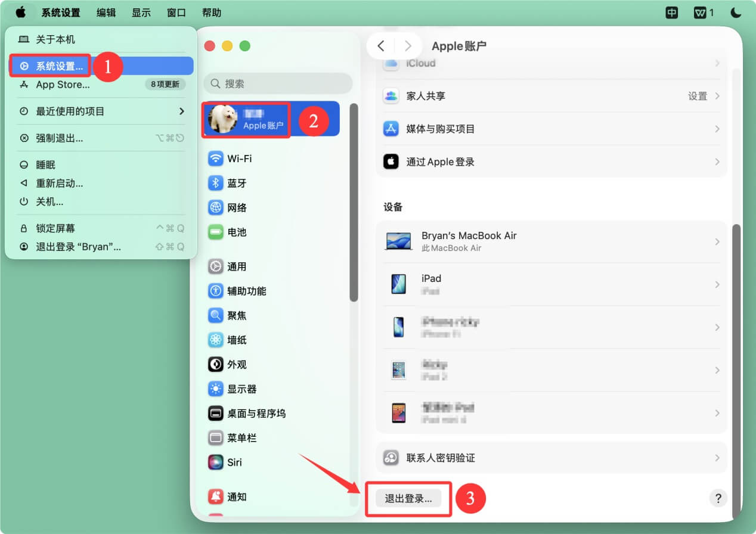This screenshot has width=756, height=534.
Task: Expand the Family Sharing (家人共享) row chevron
Action: coord(717,96)
